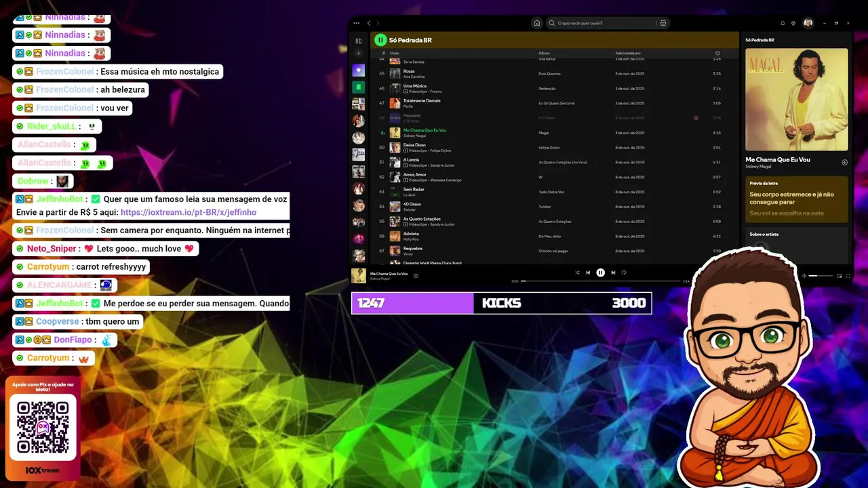The width and height of the screenshot is (868, 488).
Task: Click the unavailable icon on Paquerei row
Action: (696, 118)
